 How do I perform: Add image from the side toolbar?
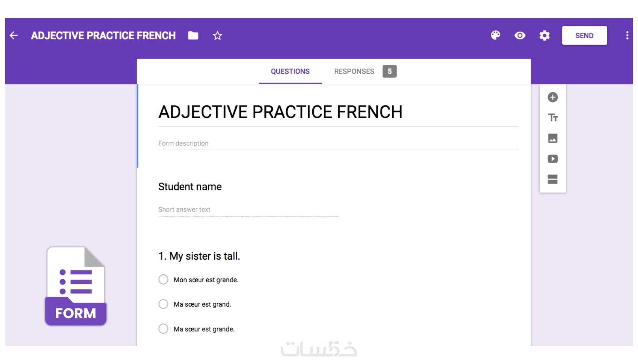553,138
